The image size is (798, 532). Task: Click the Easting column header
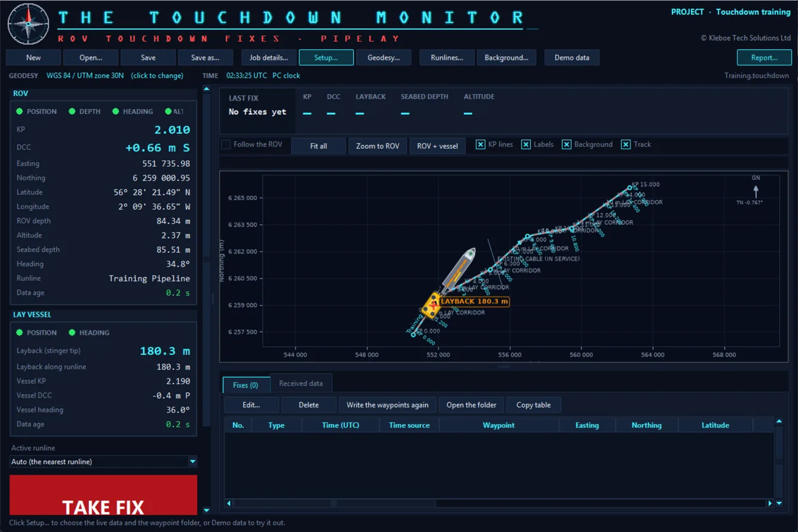click(x=587, y=425)
